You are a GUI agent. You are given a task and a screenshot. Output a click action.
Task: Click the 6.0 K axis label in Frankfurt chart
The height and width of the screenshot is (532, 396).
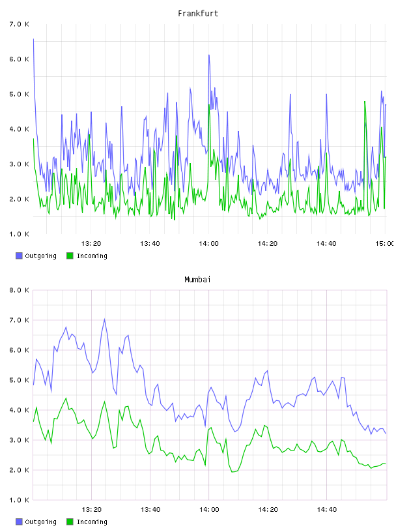point(20,59)
